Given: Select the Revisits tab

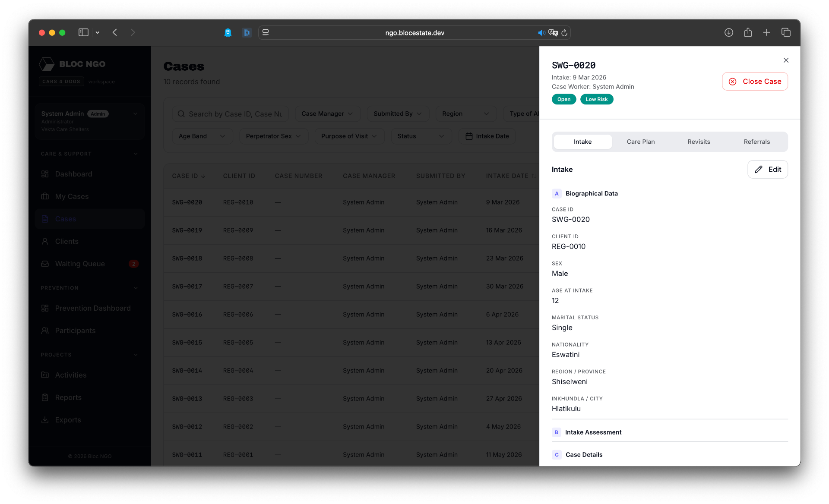Looking at the screenshot, I should coord(699,142).
